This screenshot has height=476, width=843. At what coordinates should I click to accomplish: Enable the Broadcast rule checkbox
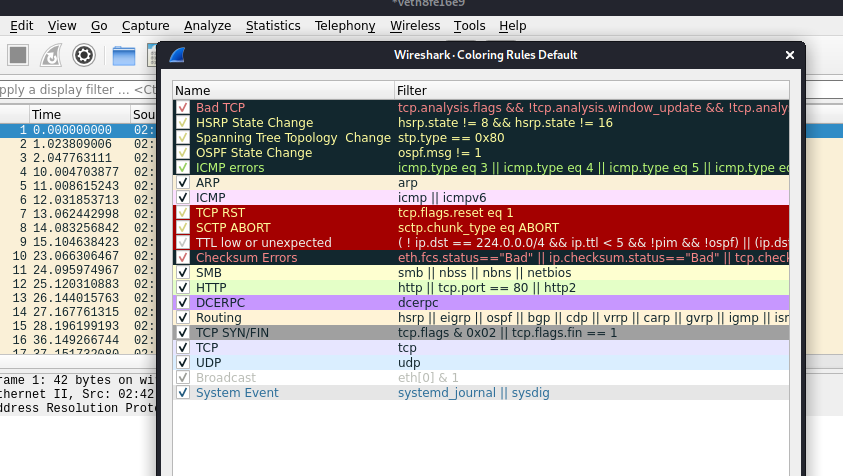[x=183, y=378]
